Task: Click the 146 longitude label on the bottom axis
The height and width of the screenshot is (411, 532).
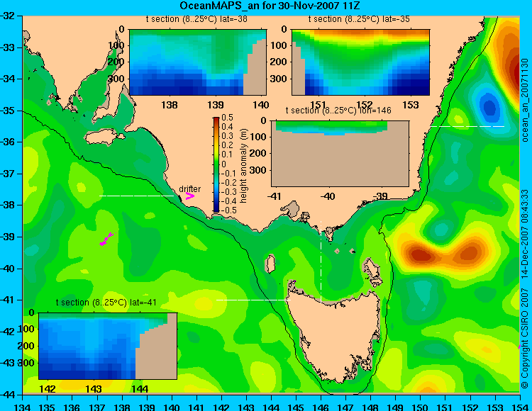Action: 321,407
